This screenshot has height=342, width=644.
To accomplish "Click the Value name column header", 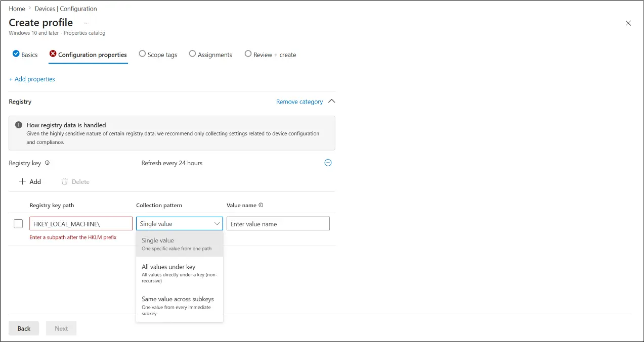I will click(x=241, y=205).
